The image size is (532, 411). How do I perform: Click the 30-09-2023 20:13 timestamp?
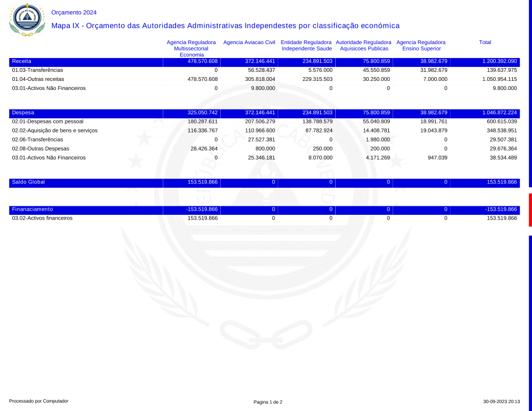click(501, 401)
